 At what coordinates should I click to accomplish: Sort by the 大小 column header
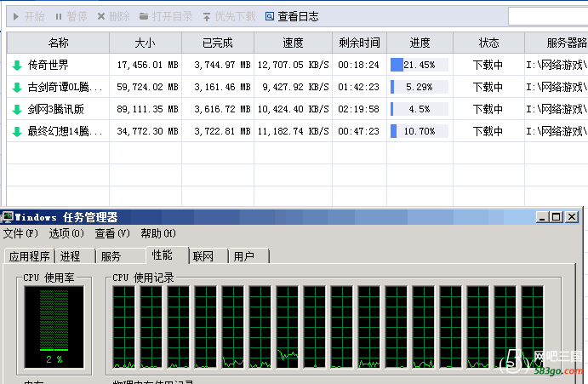click(x=146, y=43)
